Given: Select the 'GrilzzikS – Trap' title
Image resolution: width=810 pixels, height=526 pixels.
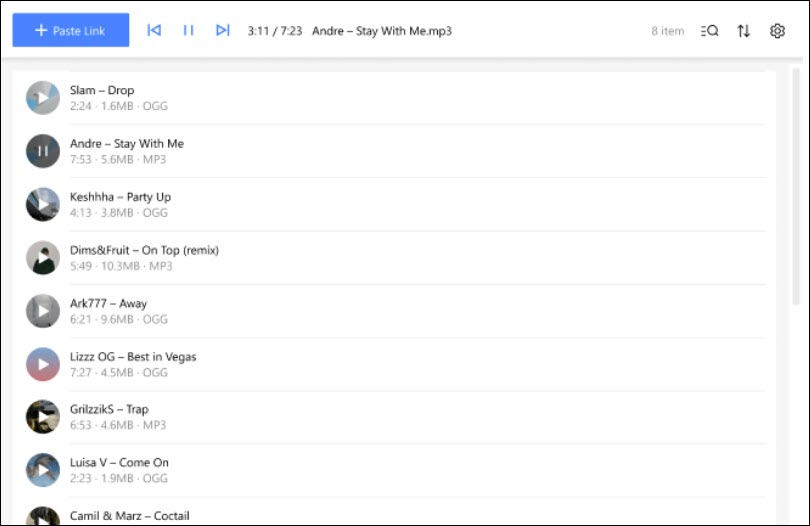Looking at the screenshot, I should (x=110, y=409).
